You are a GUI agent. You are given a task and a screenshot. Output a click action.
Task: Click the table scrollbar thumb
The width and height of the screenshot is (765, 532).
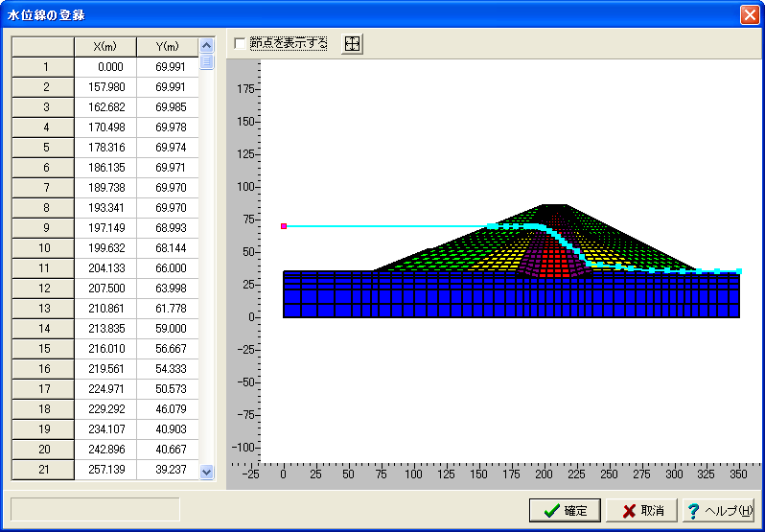(207, 61)
